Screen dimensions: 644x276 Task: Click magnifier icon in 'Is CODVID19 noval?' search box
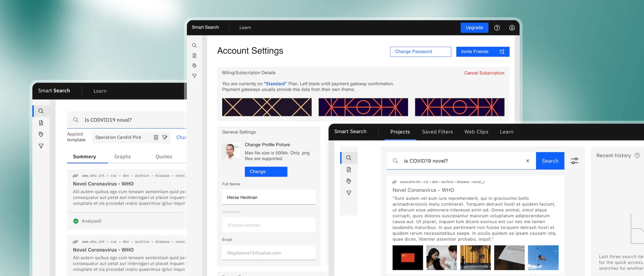click(x=76, y=120)
